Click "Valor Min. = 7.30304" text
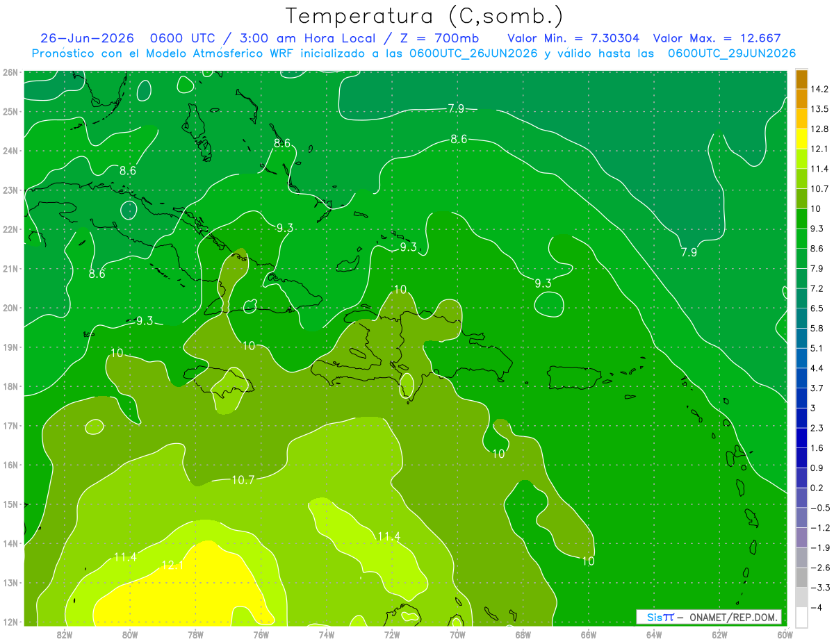The image size is (834, 644). click(x=574, y=38)
